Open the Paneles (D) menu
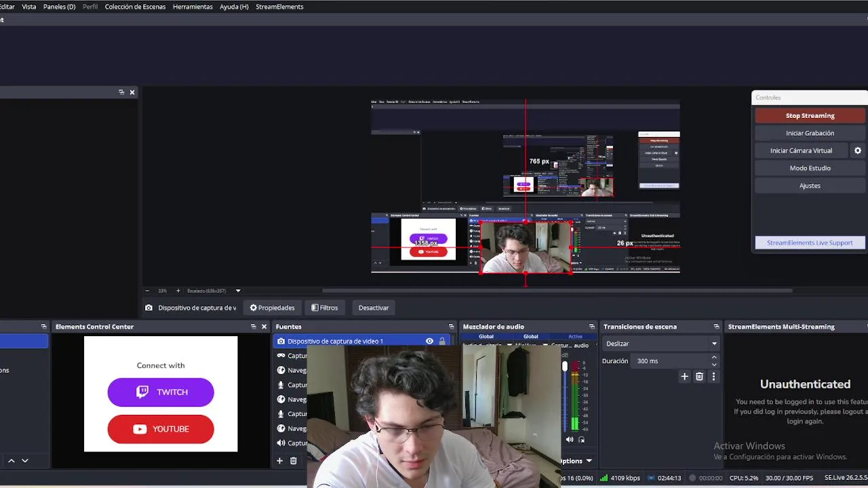Image resolution: width=868 pixels, height=488 pixels. pos(59,7)
